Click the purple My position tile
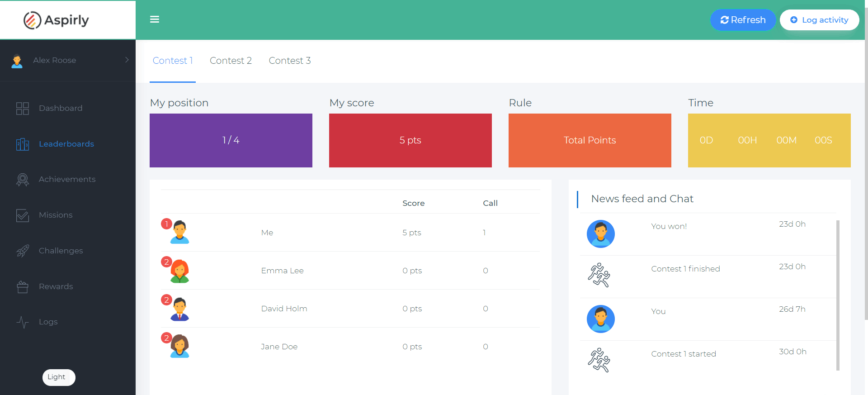The image size is (868, 395). [231, 140]
